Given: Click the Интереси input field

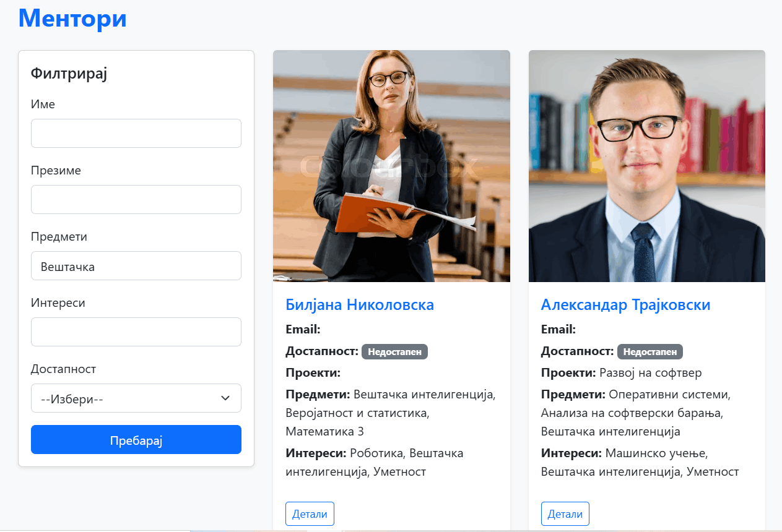Looking at the screenshot, I should click(x=136, y=332).
